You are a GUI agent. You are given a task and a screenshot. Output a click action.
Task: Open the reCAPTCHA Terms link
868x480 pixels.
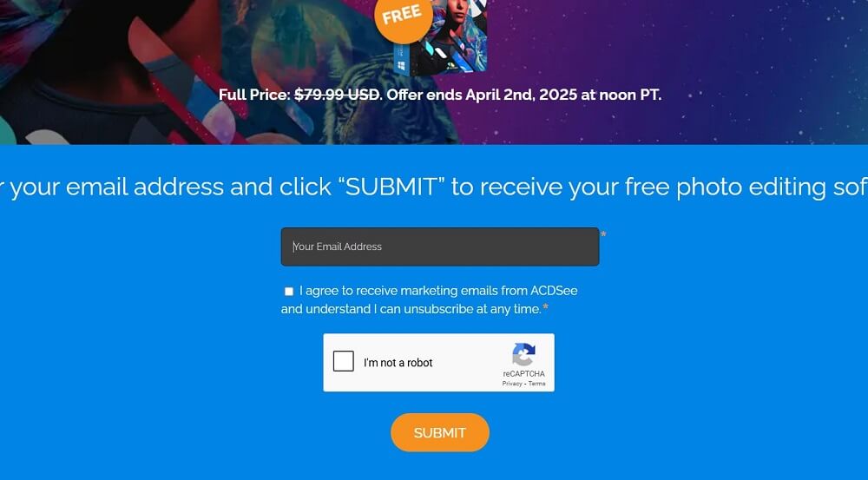tap(537, 383)
